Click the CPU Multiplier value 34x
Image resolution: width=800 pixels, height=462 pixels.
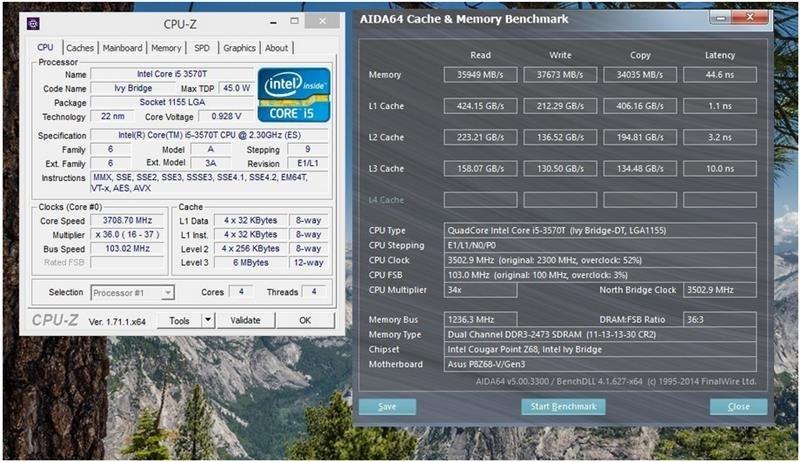[480, 290]
